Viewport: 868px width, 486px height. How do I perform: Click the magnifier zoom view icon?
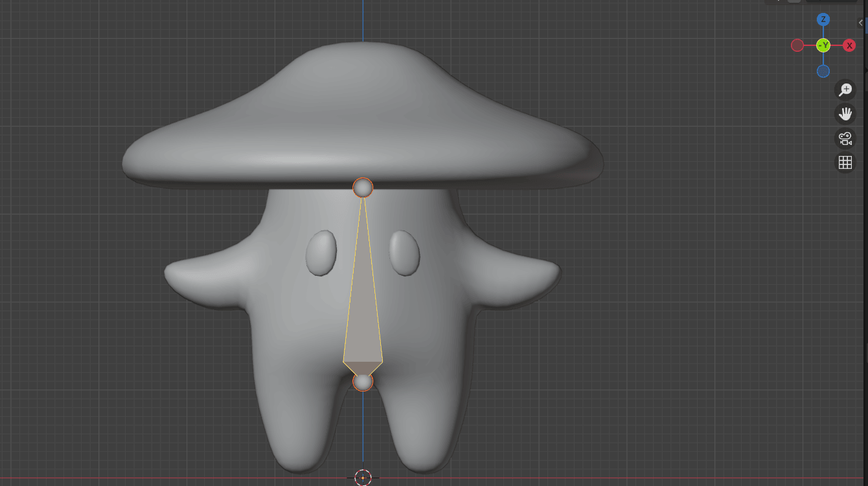point(845,90)
